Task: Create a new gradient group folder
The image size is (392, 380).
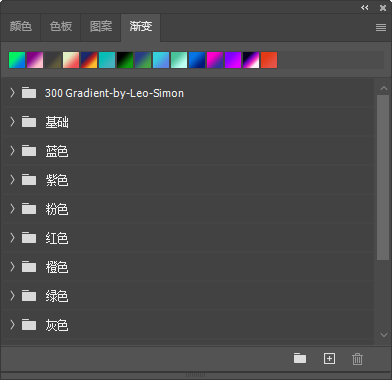Action: 300,359
